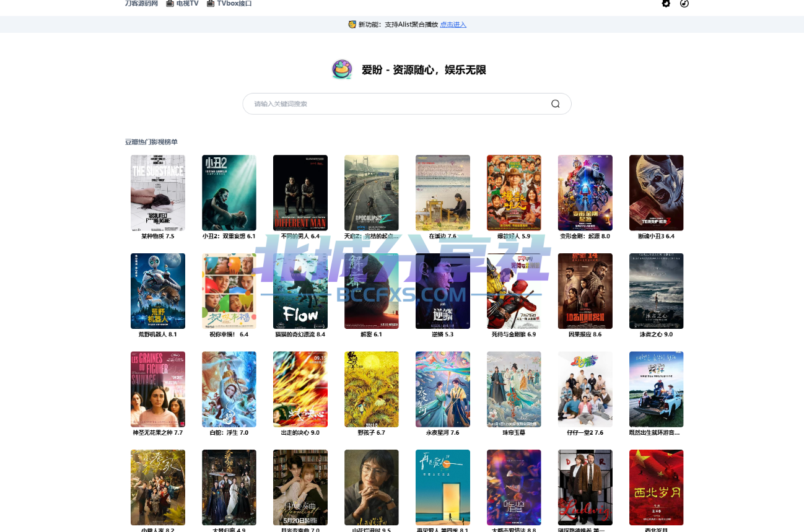The width and height of the screenshot is (804, 532).
Task: Open the 变形金刚:起源 poster
Action: 585,193
